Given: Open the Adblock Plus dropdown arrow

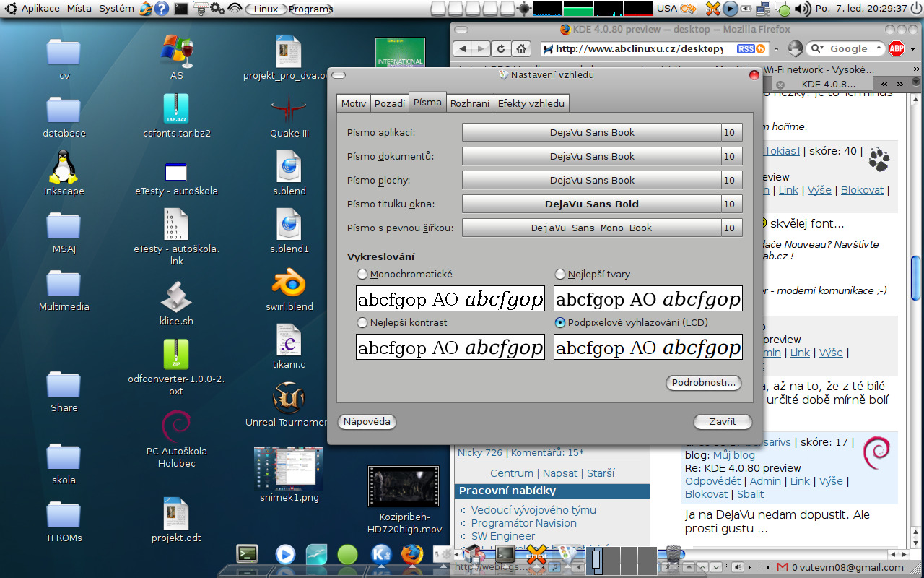Looking at the screenshot, I should click(x=913, y=49).
